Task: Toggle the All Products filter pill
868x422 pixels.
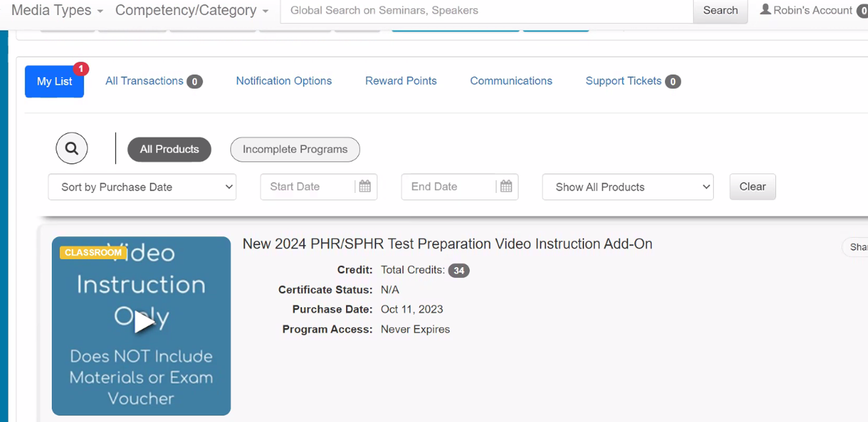Action: click(x=169, y=150)
